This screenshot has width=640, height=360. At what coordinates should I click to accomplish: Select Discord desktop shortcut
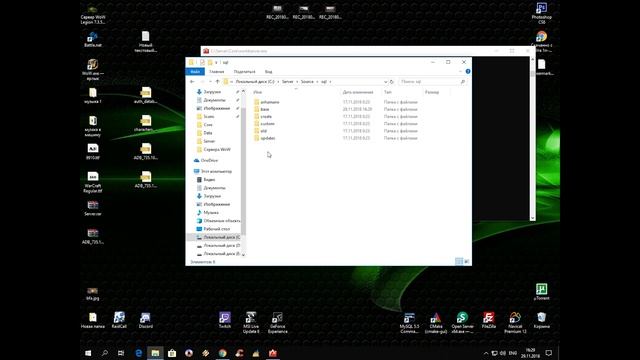coord(145,320)
